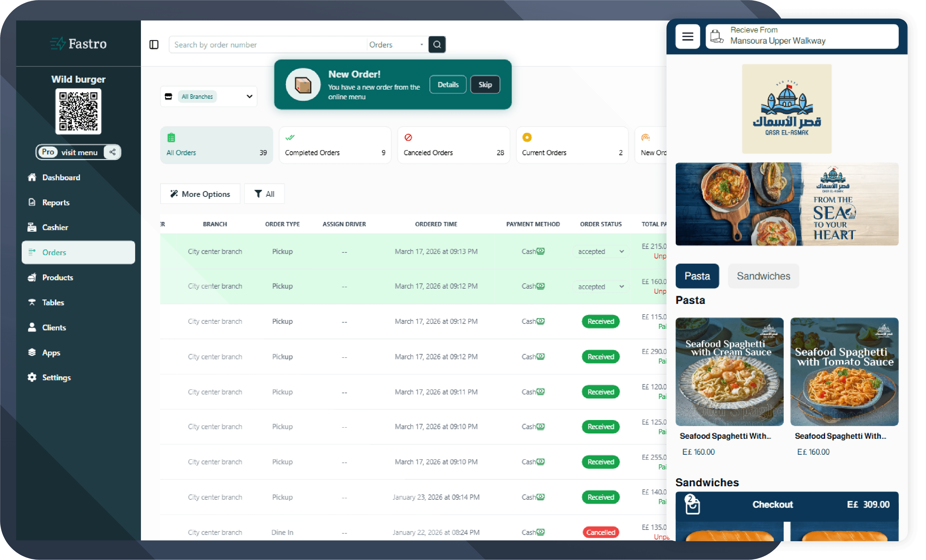Click the search magnifier button

(x=437, y=45)
